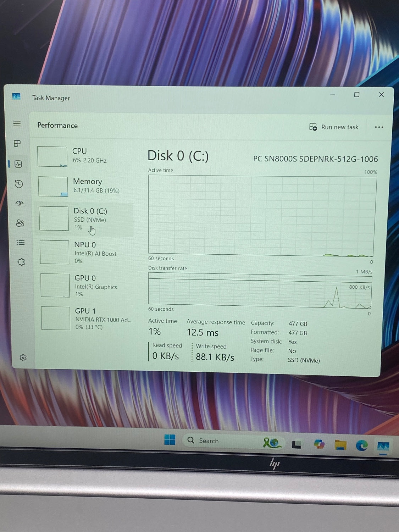Select CPU in the performance list

tap(85, 156)
